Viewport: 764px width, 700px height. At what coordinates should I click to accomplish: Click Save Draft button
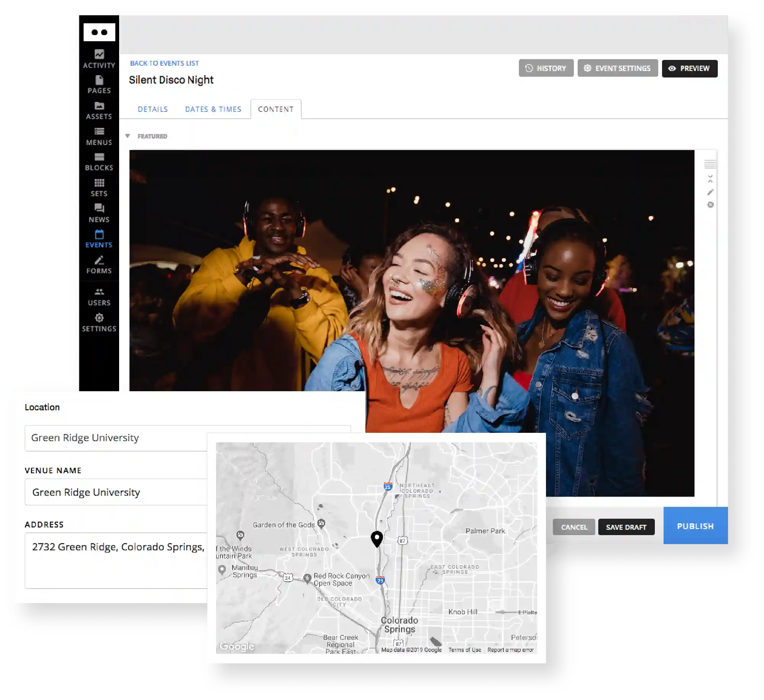click(626, 527)
